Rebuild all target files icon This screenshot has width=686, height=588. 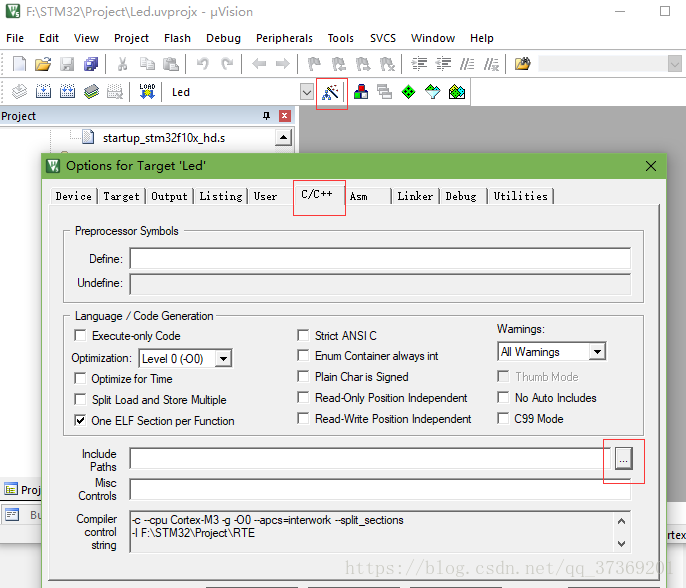click(x=67, y=92)
